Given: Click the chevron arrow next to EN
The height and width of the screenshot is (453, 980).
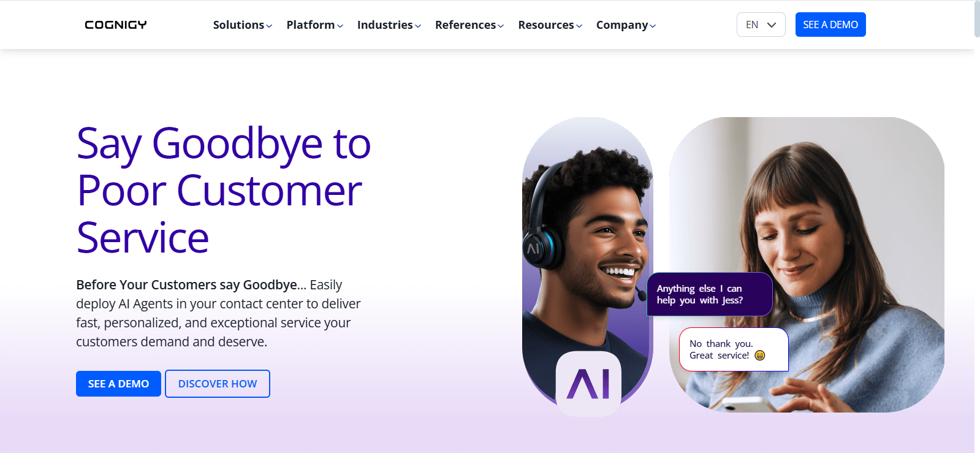Looking at the screenshot, I should (x=772, y=25).
